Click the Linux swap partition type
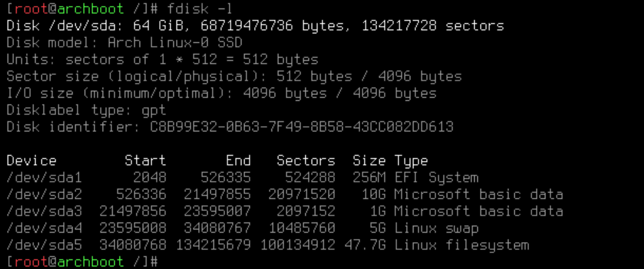Image resolution: width=644 pixels, height=269 pixels. [x=436, y=229]
